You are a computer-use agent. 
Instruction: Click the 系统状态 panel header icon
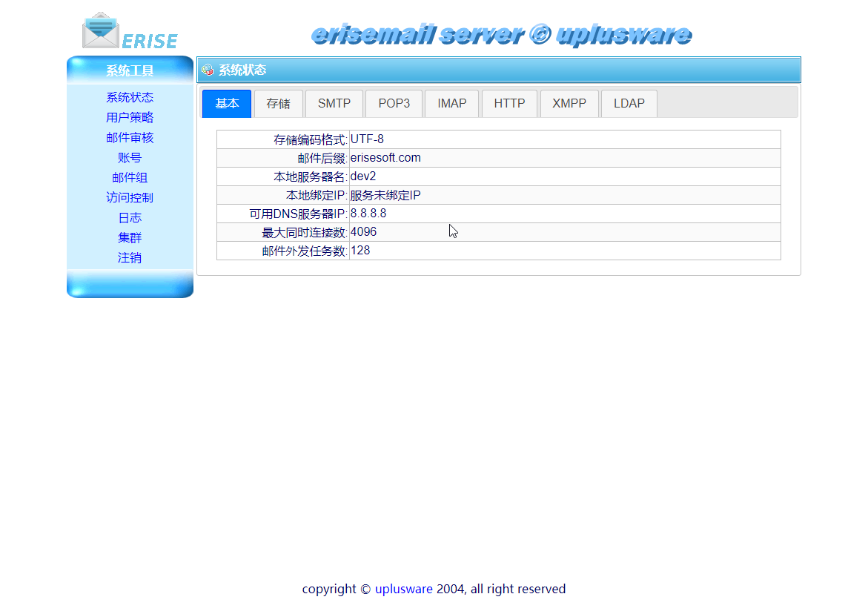click(x=208, y=70)
